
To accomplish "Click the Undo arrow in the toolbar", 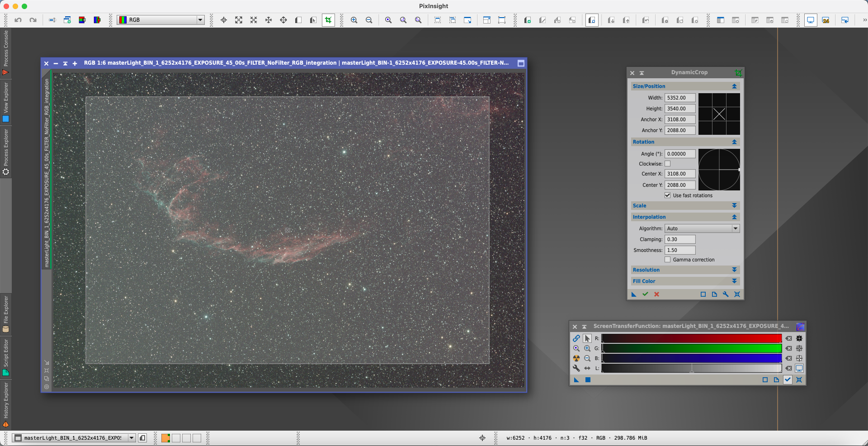I will (18, 20).
